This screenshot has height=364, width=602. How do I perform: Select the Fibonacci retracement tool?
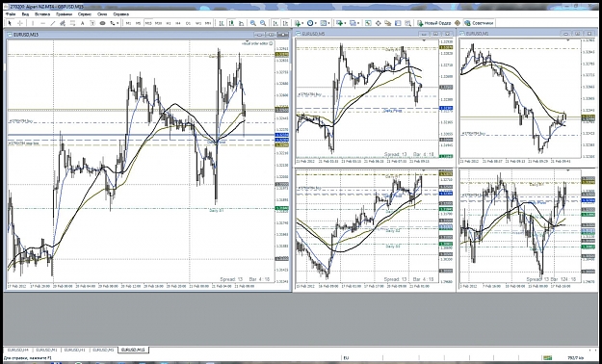pos(72,23)
